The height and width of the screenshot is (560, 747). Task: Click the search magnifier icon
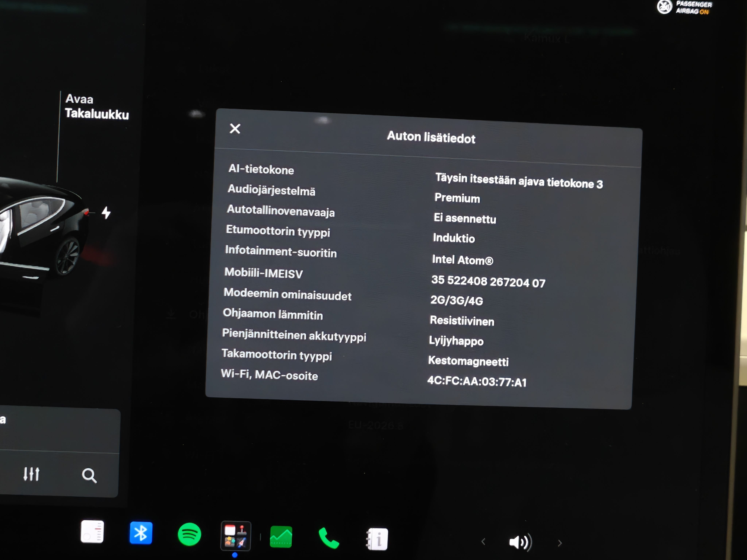click(89, 475)
